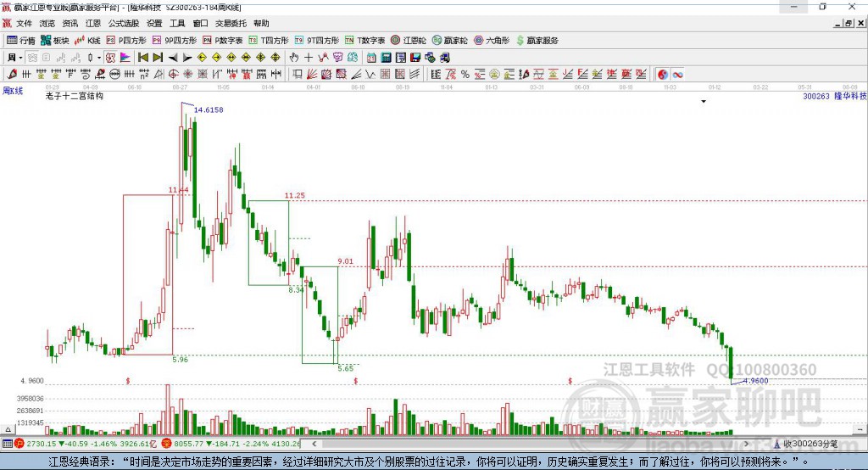Open the 浏览 menu
868x470 pixels.
tap(47, 23)
